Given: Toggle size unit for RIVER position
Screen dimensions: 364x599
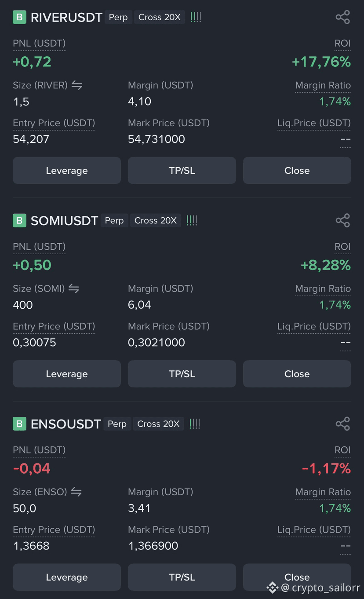Looking at the screenshot, I should point(77,85).
